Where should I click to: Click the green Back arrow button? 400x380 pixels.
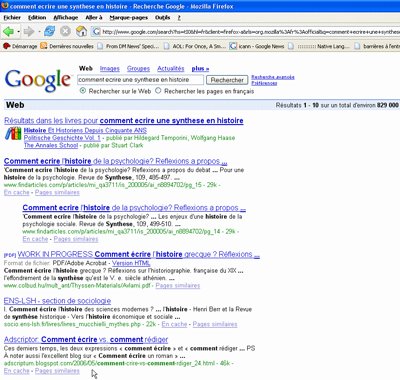coord(8,32)
